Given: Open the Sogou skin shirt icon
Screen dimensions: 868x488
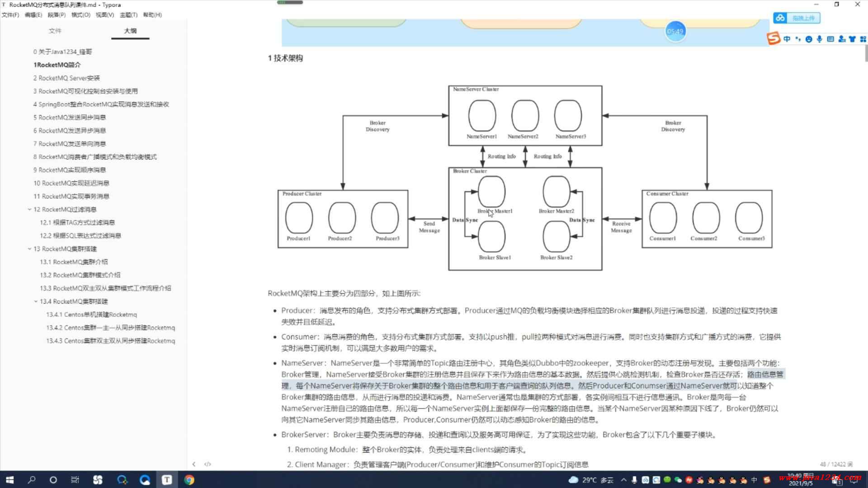Looking at the screenshot, I should pos(852,39).
